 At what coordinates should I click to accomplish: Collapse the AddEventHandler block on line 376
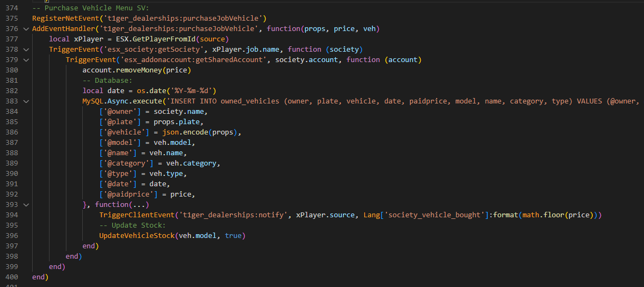[x=26, y=29]
